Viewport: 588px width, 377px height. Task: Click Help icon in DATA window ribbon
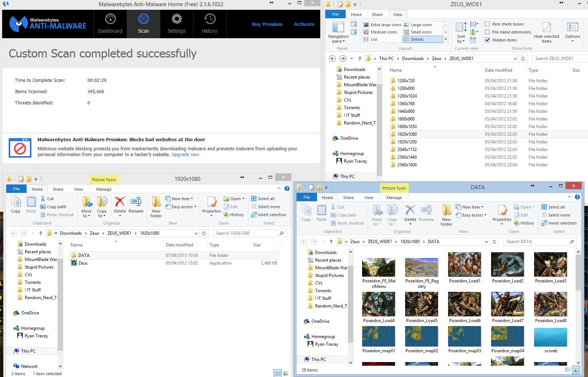tap(577, 197)
